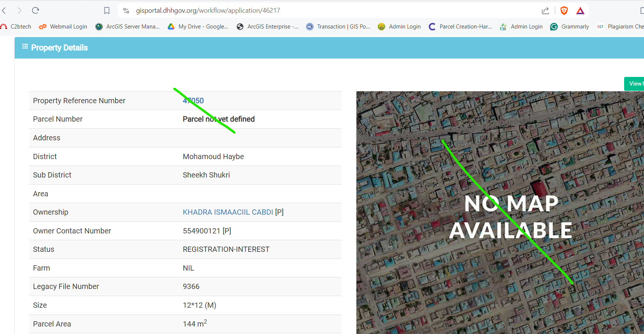Click legacy file number '9366'
Image resolution: width=644 pixels, height=334 pixels.
coord(191,286)
